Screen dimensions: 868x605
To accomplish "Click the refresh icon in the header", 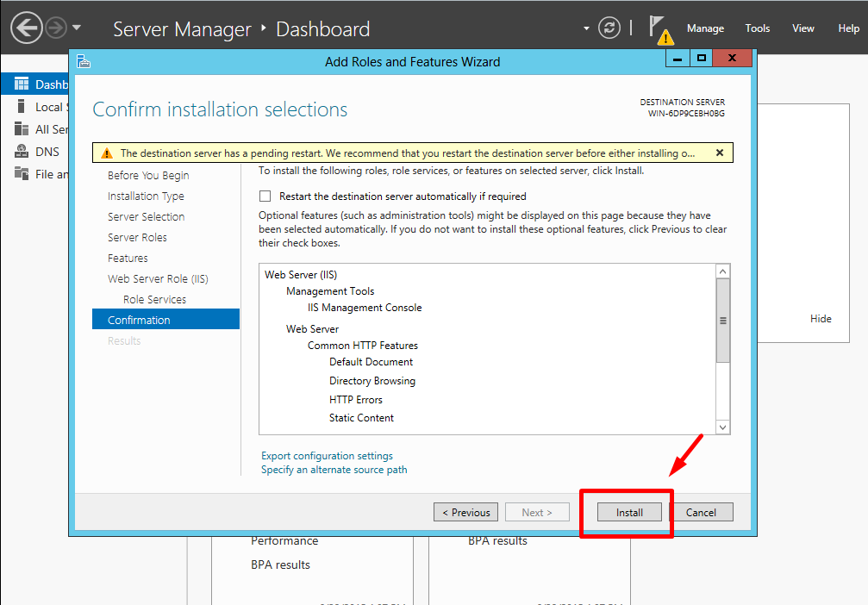I will pyautogui.click(x=609, y=28).
